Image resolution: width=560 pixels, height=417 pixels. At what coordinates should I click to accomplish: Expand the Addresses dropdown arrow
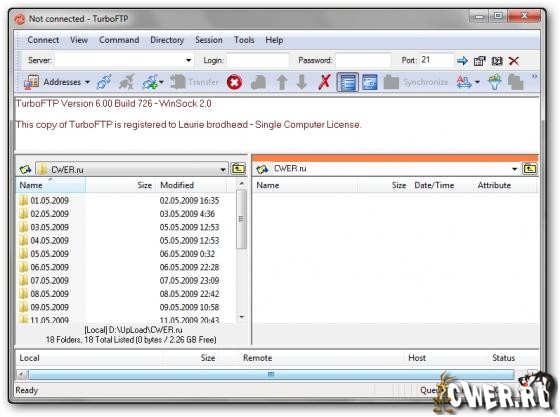pyautogui.click(x=87, y=82)
